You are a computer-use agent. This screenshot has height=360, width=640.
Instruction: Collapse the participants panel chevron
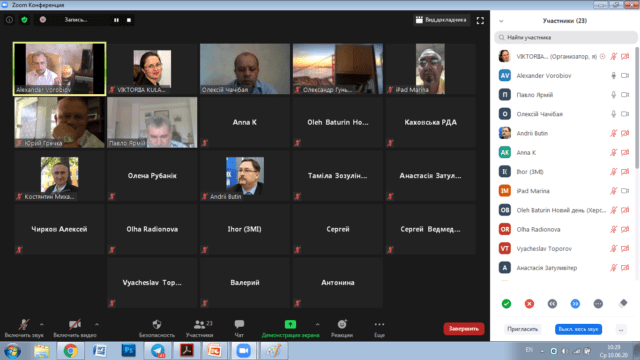(x=501, y=21)
